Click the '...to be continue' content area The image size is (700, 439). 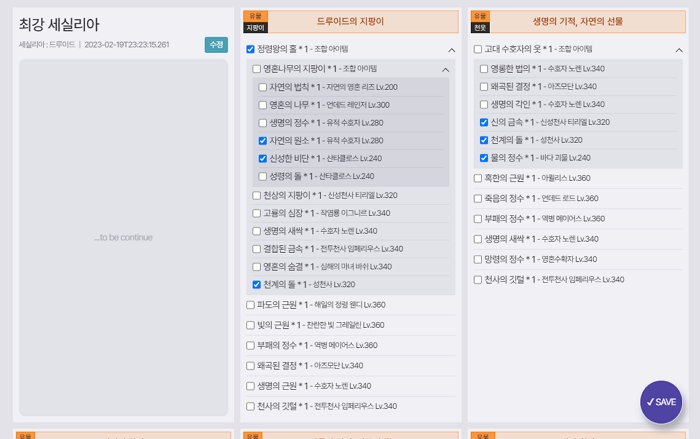[x=123, y=238]
